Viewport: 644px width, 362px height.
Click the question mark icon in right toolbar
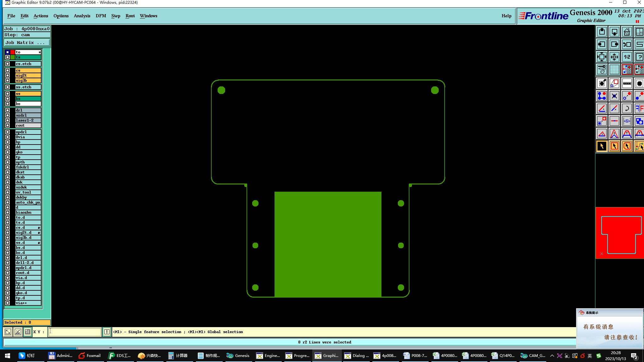tap(639, 57)
